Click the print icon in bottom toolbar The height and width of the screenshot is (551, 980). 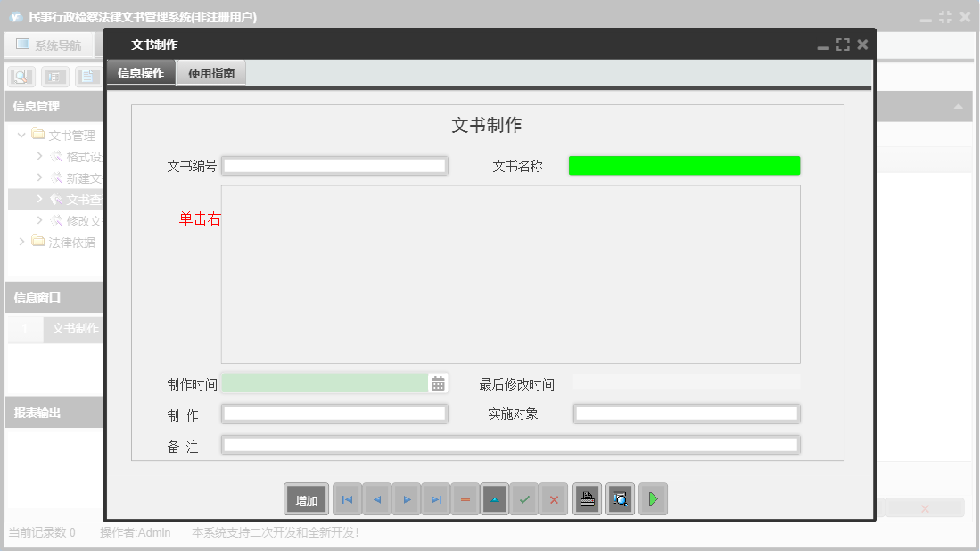[x=587, y=498]
